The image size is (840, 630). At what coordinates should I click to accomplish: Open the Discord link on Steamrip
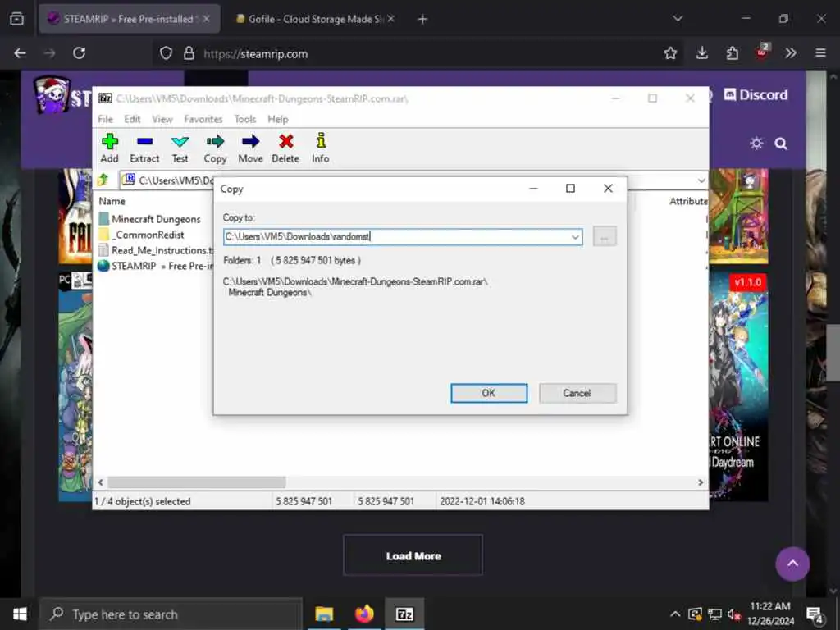click(756, 95)
